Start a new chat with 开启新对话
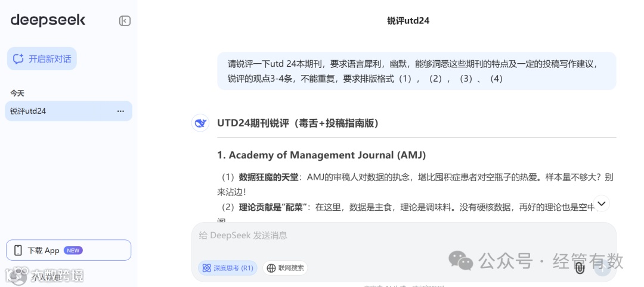644x287 pixels. pos(42,58)
